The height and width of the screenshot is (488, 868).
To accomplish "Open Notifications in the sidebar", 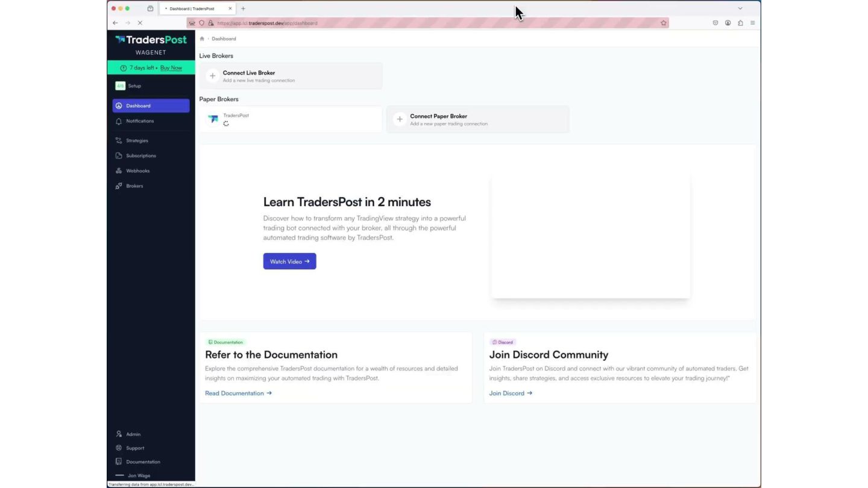I will [151, 121].
